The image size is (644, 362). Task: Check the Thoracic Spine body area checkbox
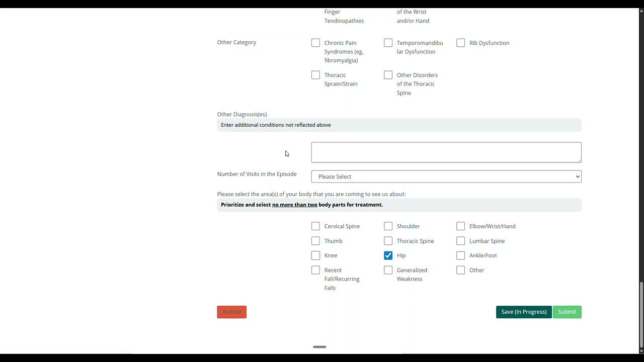coord(388,241)
